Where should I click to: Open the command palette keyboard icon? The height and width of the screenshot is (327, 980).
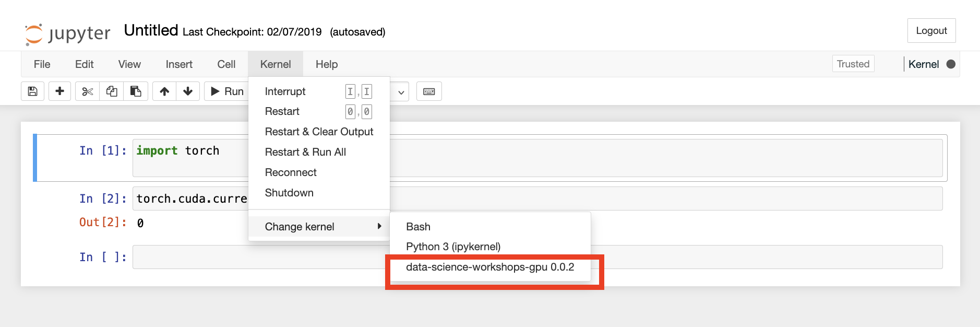[429, 91]
